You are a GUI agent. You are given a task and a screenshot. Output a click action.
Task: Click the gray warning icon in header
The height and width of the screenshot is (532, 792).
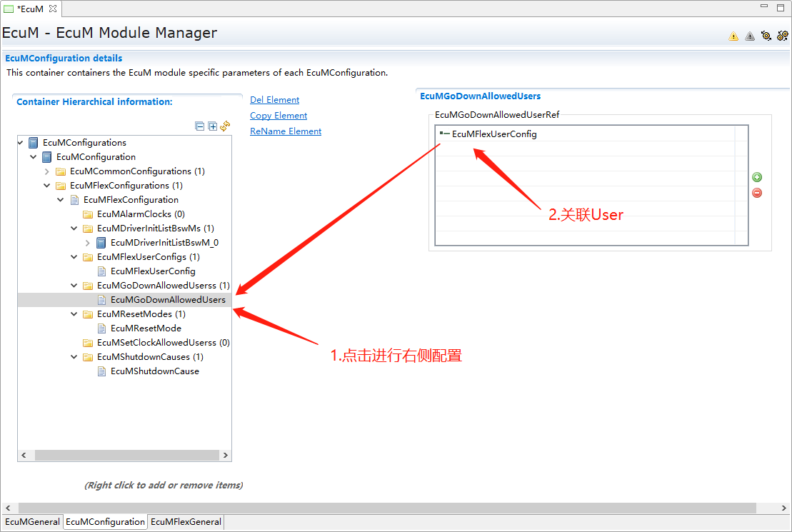pyautogui.click(x=750, y=36)
